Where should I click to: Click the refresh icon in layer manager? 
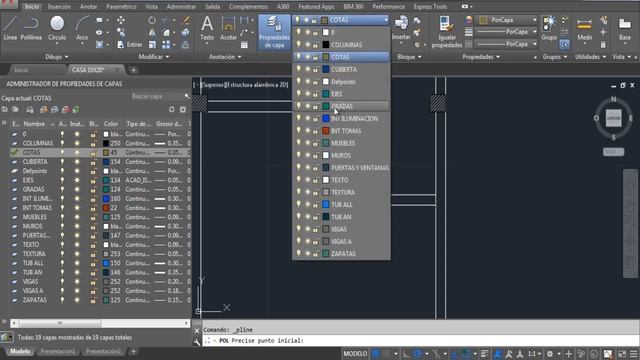coord(171,109)
